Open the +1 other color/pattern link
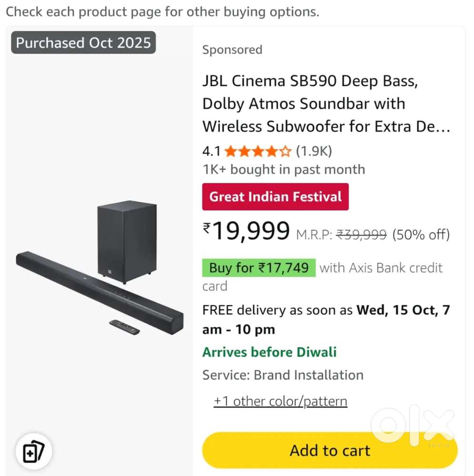This screenshot has width=474, height=476. pyautogui.click(x=280, y=401)
